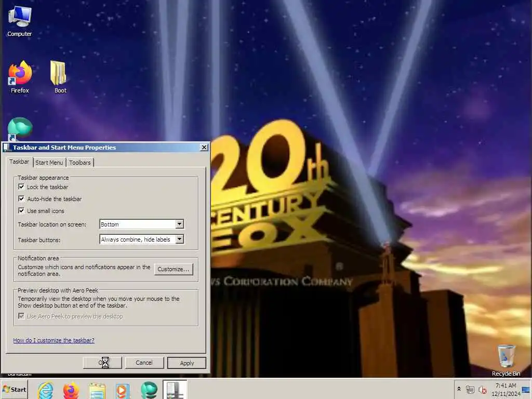Click the 'Taskbar buttons:' label
This screenshot has height=399, width=532.
[x=39, y=240]
